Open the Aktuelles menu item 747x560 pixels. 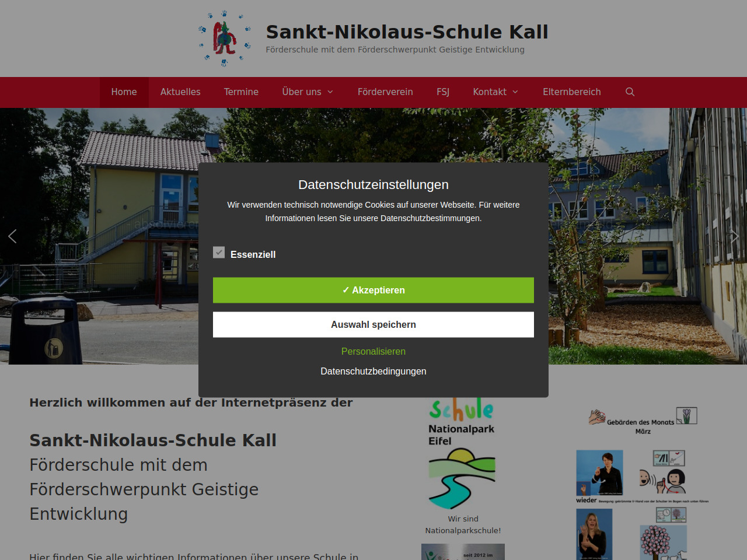click(180, 92)
